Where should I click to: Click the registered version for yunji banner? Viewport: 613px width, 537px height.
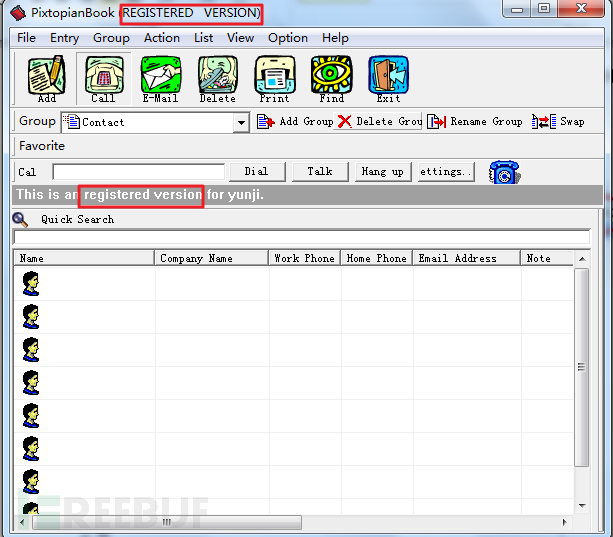point(307,195)
